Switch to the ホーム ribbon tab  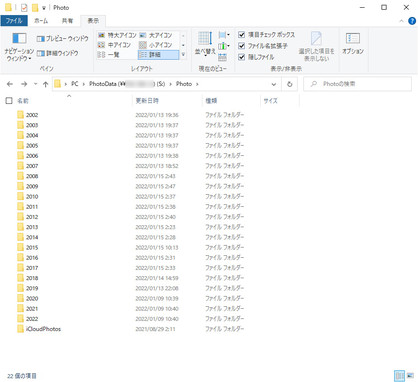point(41,21)
